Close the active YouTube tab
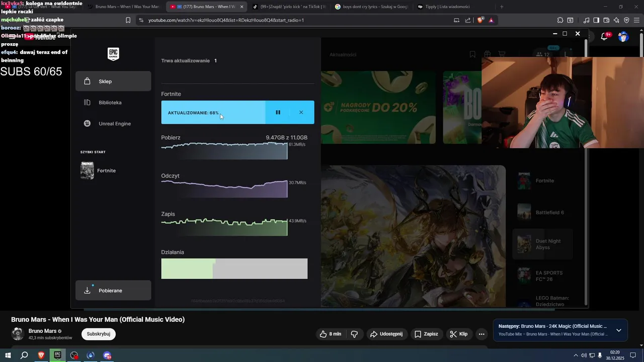The height and width of the screenshot is (362, 644). (242, 7)
